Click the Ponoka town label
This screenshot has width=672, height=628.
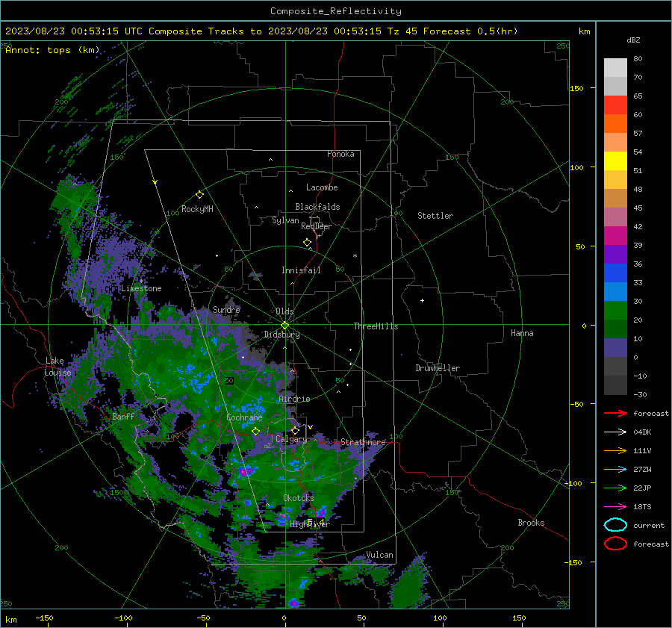pyautogui.click(x=340, y=154)
